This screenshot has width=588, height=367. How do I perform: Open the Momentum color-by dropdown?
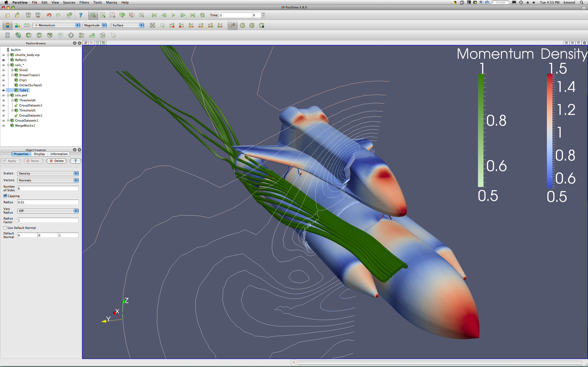[56, 25]
